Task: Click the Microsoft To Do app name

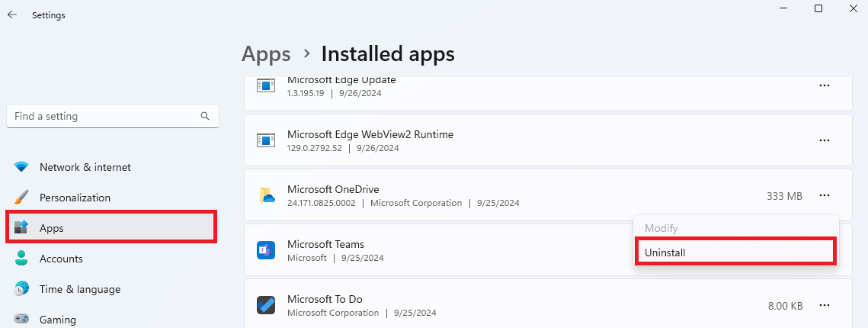Action: click(325, 299)
